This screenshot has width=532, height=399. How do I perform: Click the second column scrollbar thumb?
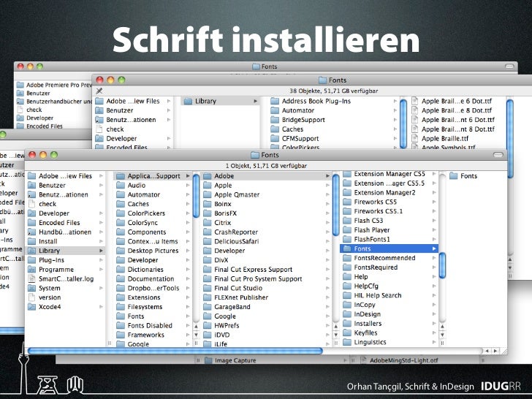click(196, 196)
